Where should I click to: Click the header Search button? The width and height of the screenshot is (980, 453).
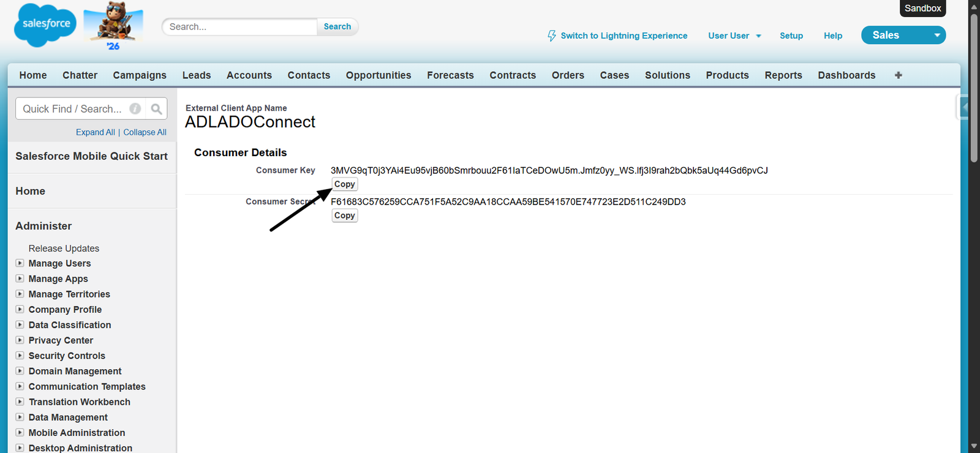click(337, 26)
